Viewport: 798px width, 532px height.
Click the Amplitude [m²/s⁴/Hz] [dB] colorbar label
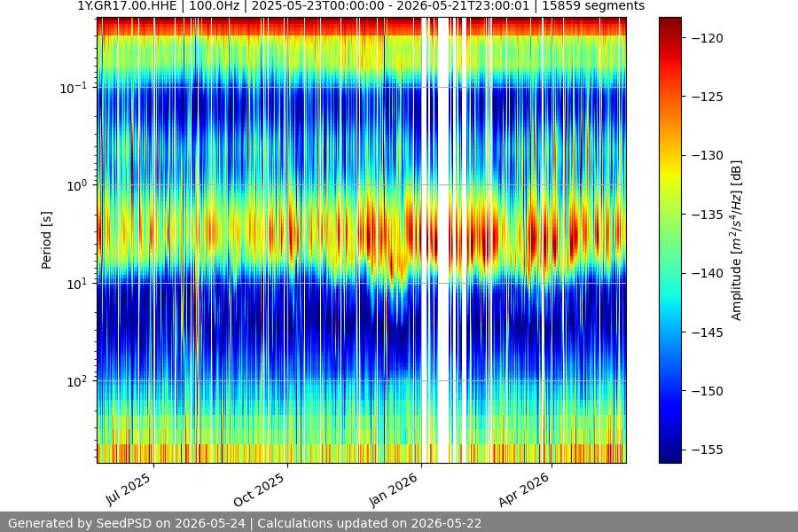[x=737, y=240]
